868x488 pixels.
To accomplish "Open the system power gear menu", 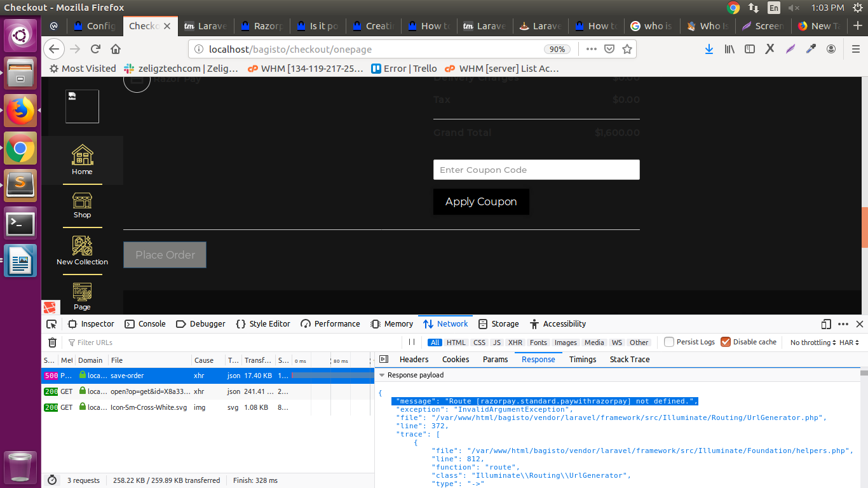I will coord(857,8).
